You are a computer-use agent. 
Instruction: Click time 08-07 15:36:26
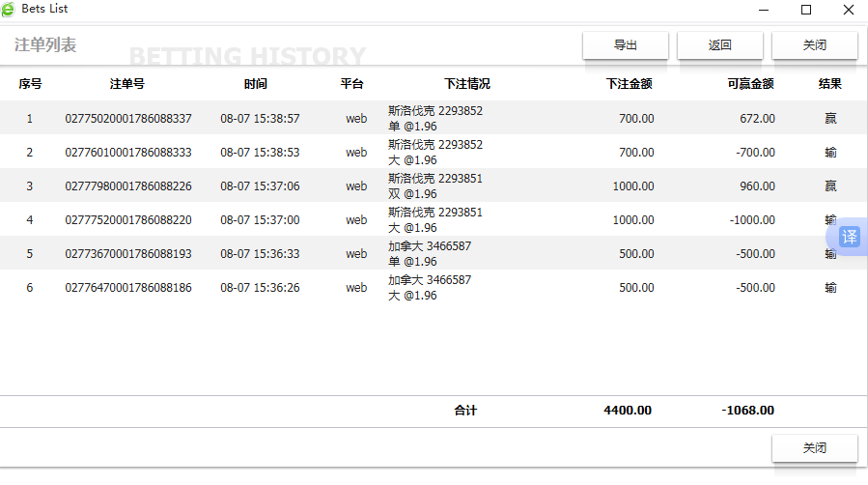click(x=260, y=287)
